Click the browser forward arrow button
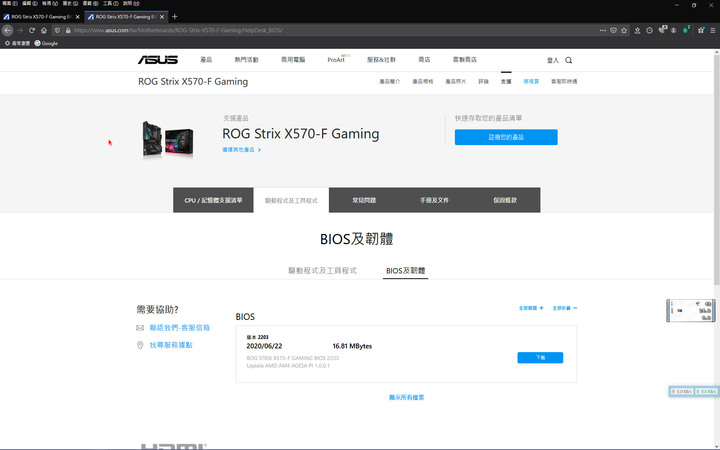The height and width of the screenshot is (450, 720). (x=20, y=30)
